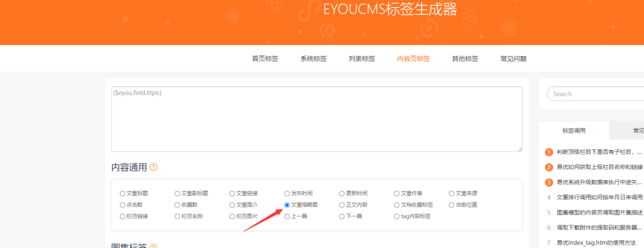Switch to the 标签调用 sidebar tab

(x=574, y=131)
